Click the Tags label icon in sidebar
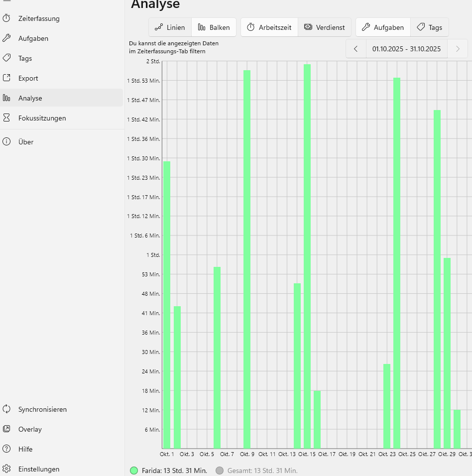Viewport: 472px width, 476px height. click(7, 58)
